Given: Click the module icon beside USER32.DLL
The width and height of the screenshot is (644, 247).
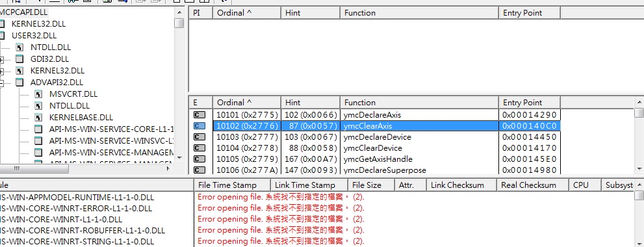Looking at the screenshot, I should (x=2, y=35).
